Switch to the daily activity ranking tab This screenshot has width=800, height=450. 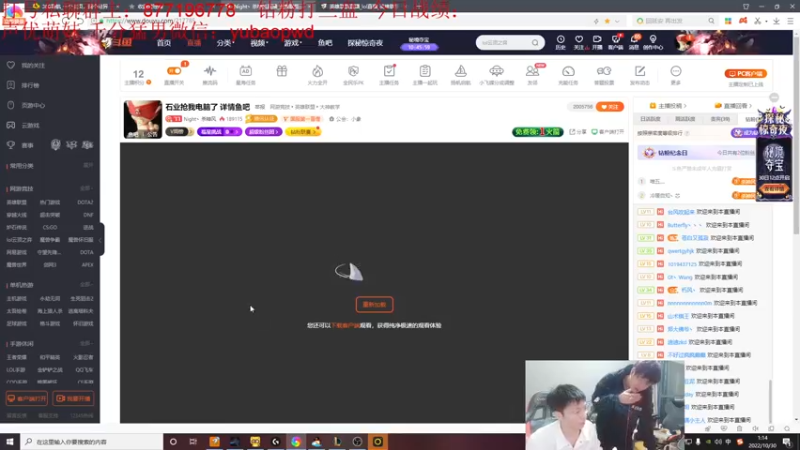[650, 119]
